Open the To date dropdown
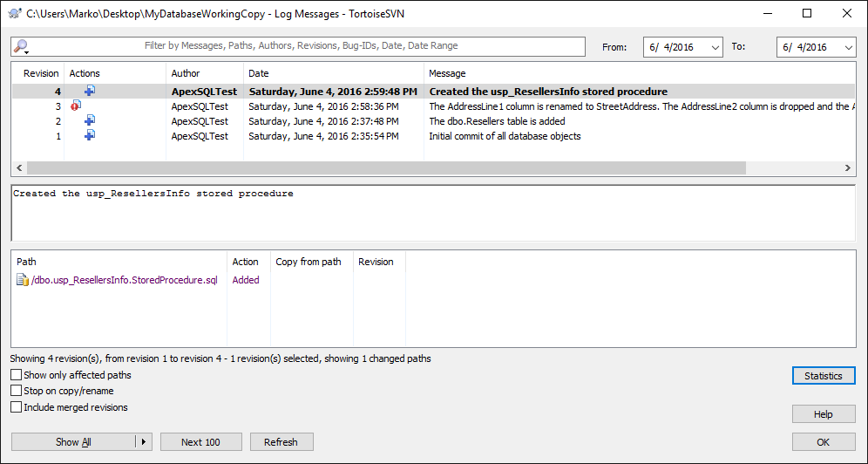Viewport: 868px width, 464px height. (848, 47)
